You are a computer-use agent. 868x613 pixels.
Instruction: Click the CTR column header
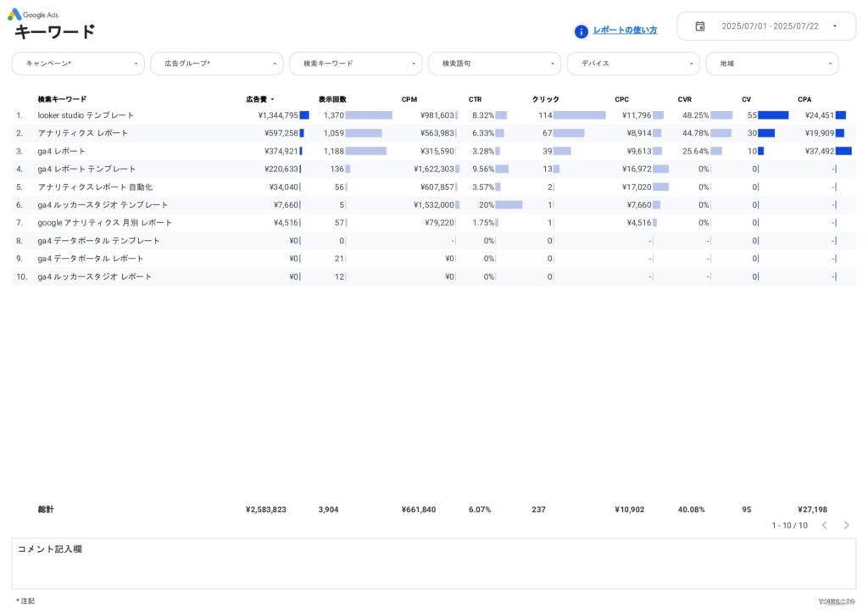coord(475,98)
